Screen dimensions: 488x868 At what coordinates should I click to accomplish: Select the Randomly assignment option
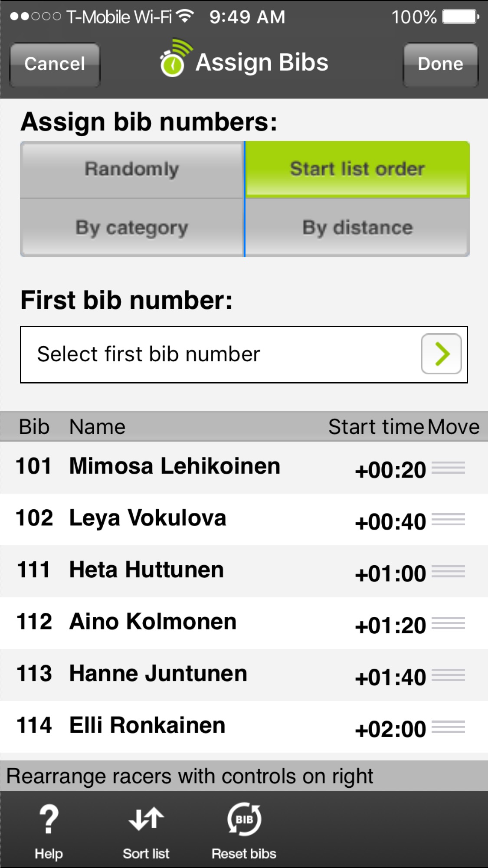(x=132, y=170)
